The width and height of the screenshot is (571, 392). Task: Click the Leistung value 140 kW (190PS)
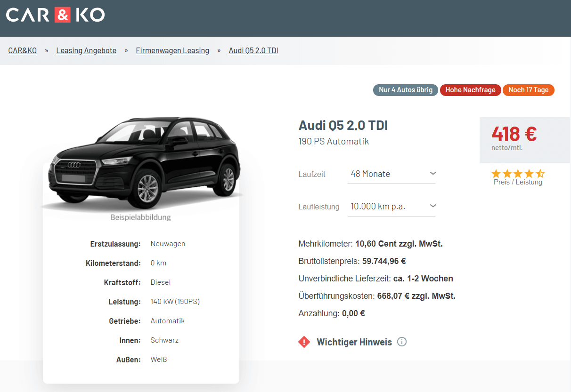(175, 302)
